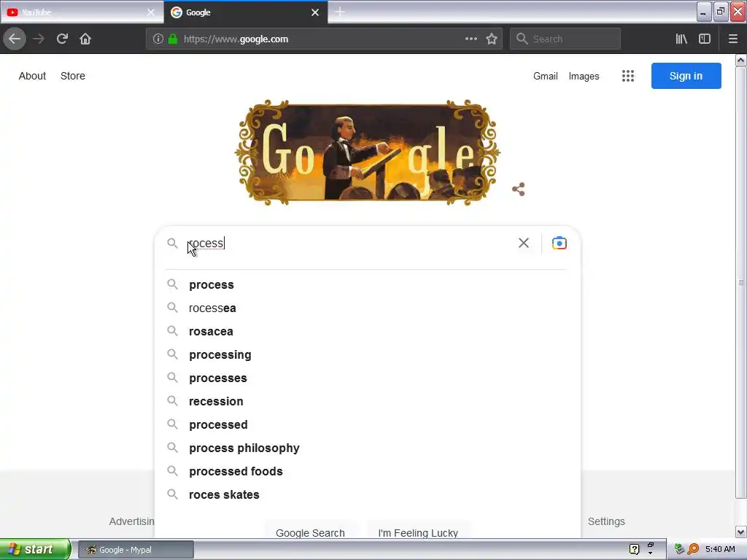Open the Google apps grid icon
Image resolution: width=747 pixels, height=560 pixels.
[x=628, y=76]
